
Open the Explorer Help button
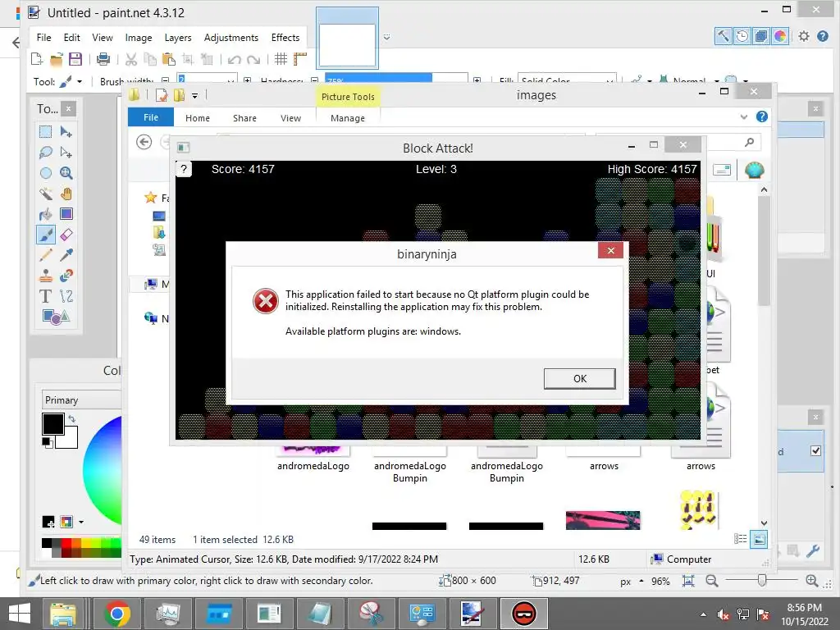coord(762,116)
